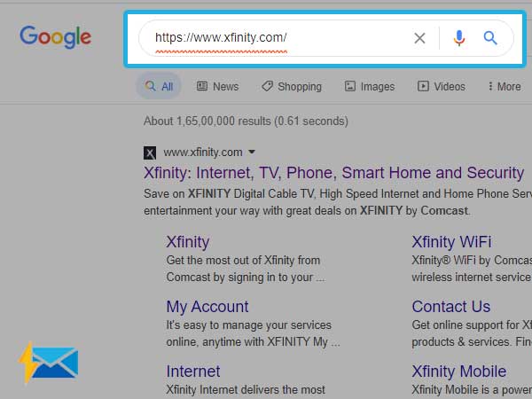This screenshot has width=532, height=399.
Task: Click the three-dot More icon
Action: tap(490, 86)
